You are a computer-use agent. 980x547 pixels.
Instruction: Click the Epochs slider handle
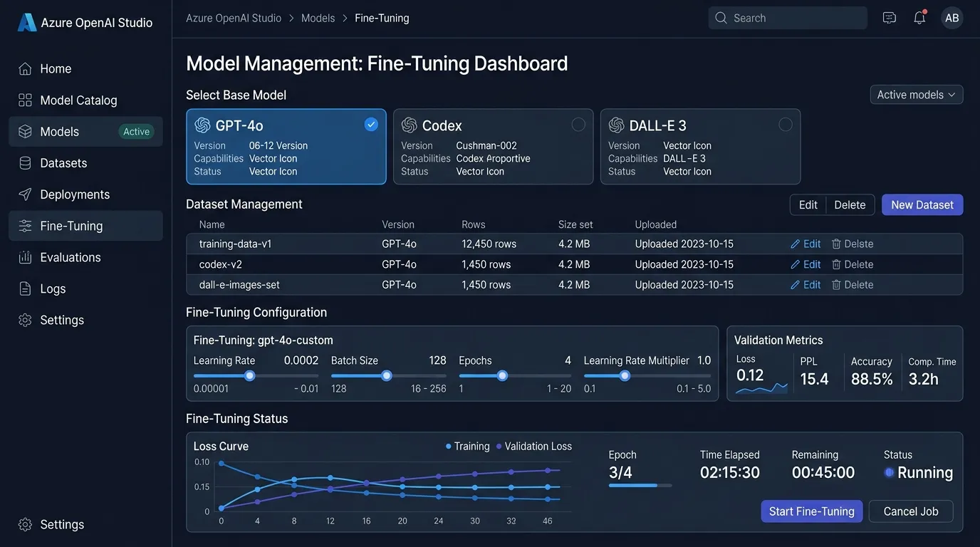click(x=502, y=375)
